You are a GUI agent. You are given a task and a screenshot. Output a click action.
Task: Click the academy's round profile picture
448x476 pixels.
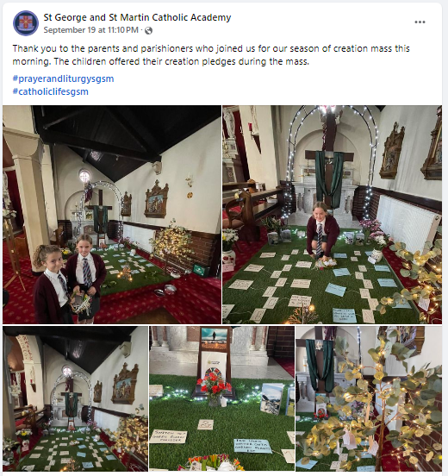point(26,23)
